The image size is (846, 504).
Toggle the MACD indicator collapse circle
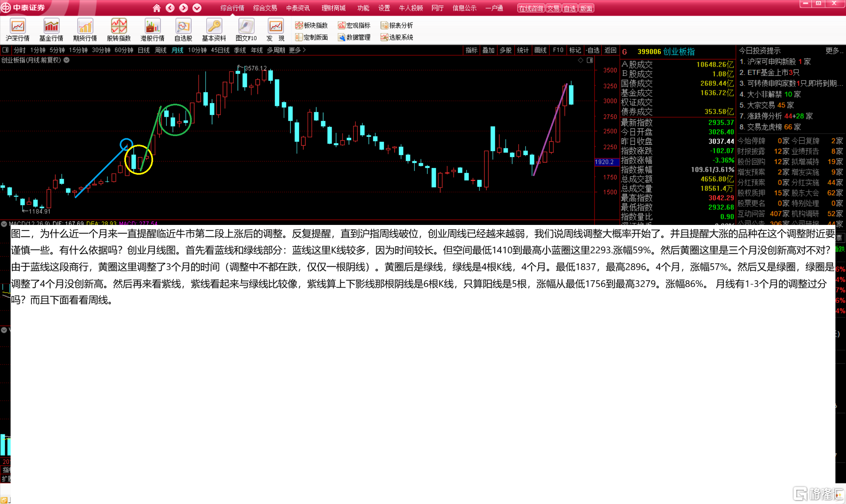point(4,224)
